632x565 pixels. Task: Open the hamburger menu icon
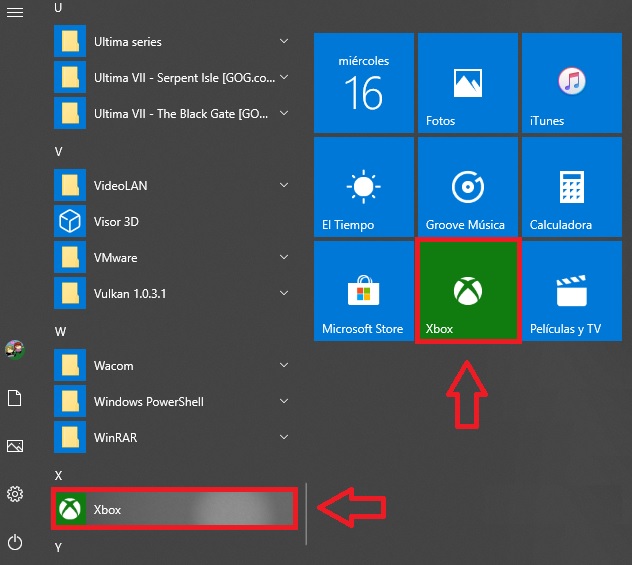pos(15,12)
